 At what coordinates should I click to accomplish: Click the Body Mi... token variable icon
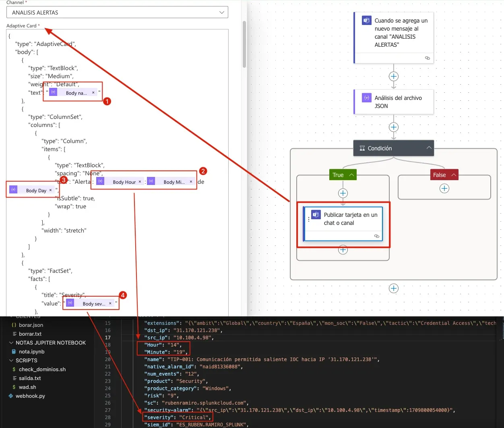coord(151,181)
